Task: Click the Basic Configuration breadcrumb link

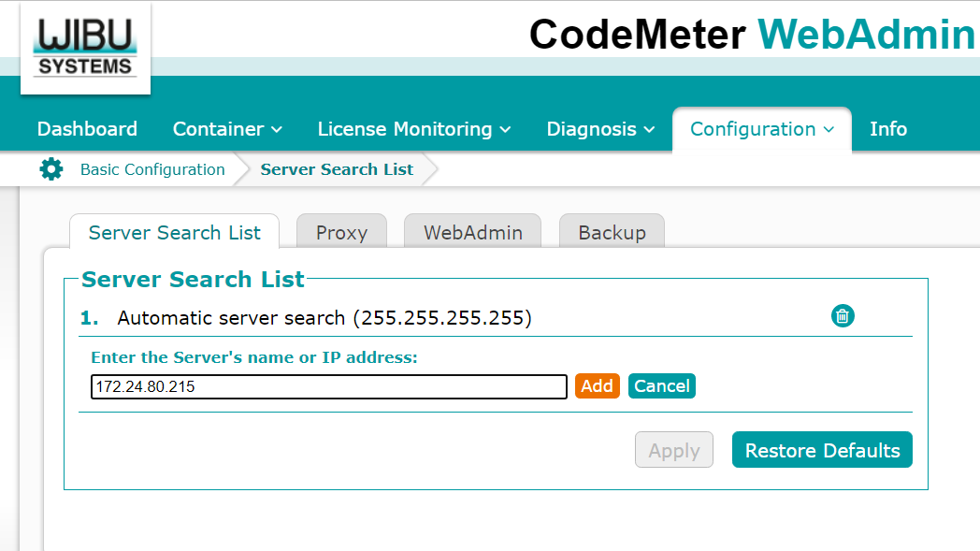Action: (152, 169)
